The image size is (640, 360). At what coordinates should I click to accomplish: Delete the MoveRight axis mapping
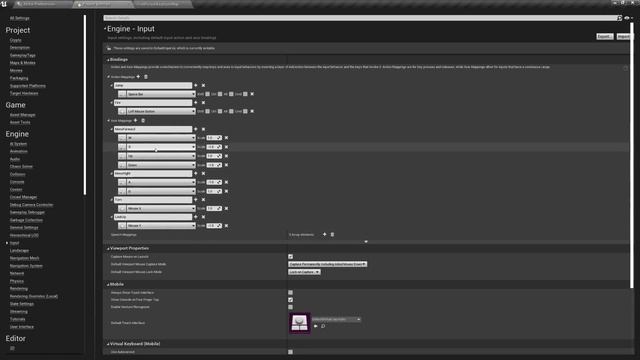tap(203, 173)
